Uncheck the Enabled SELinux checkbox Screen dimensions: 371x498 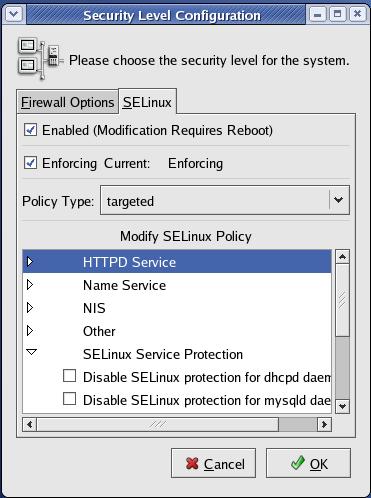point(30,130)
